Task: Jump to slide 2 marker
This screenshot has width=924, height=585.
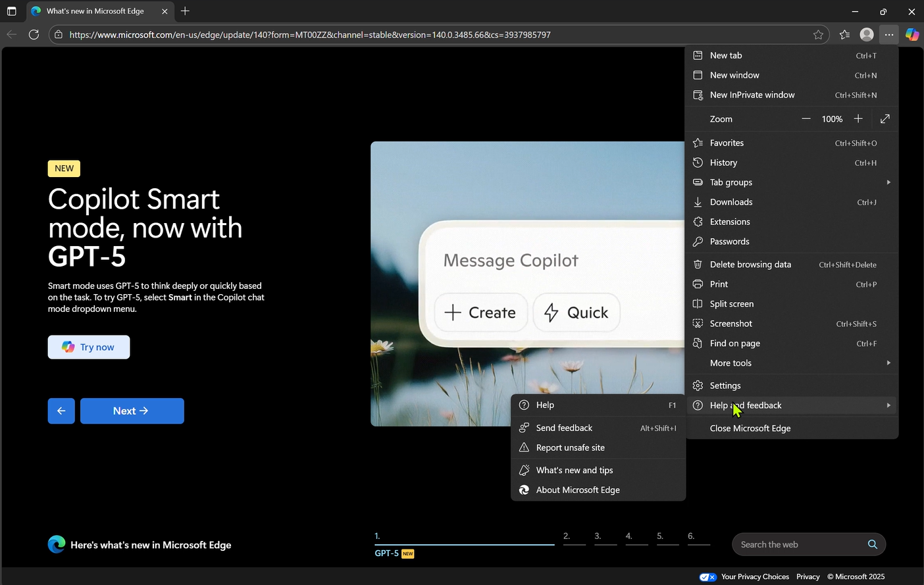Action: coord(574,538)
